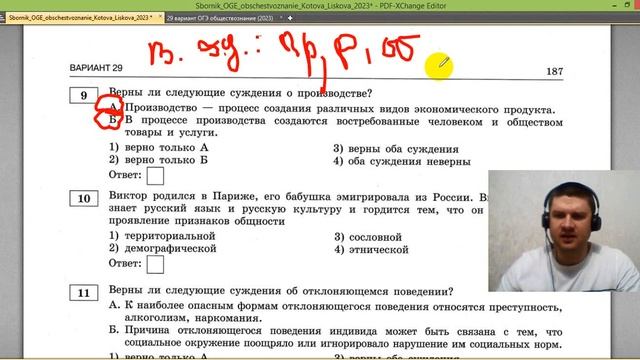Viewport: 640px width, 360px height.
Task: Click the webcam video overlay of presenter
Action: pyautogui.click(x=564, y=231)
